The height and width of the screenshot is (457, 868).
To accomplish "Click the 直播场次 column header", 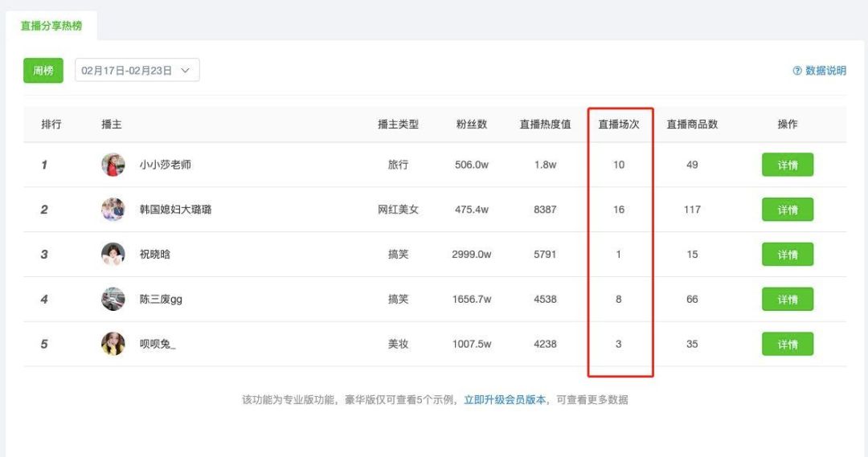I will [619, 124].
